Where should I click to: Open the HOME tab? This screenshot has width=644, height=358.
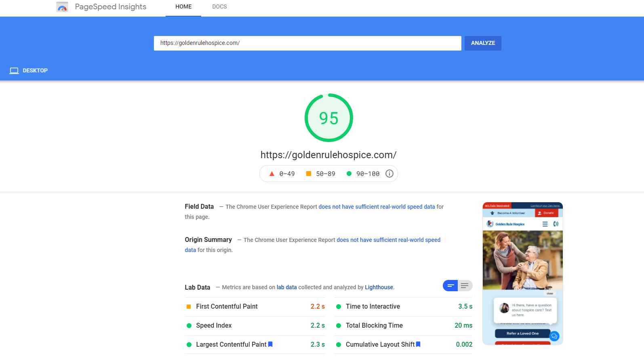coord(183,7)
